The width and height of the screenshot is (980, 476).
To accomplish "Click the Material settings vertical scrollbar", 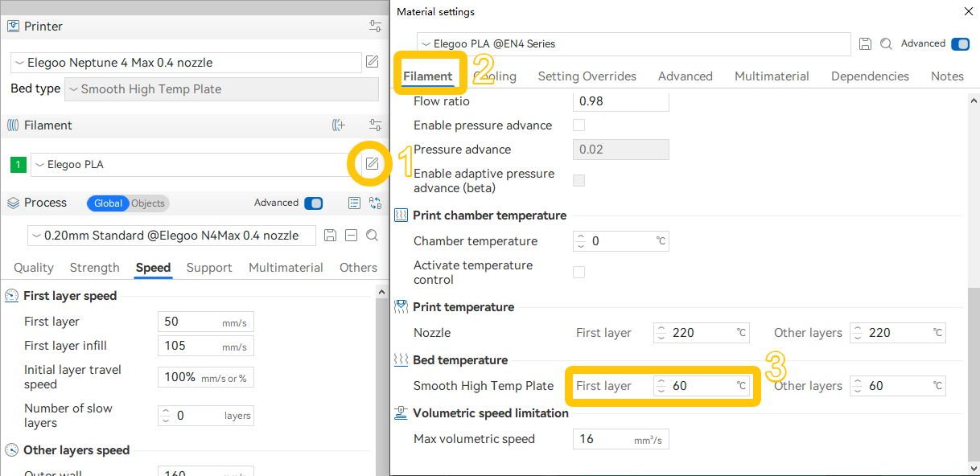I will pos(974,374).
